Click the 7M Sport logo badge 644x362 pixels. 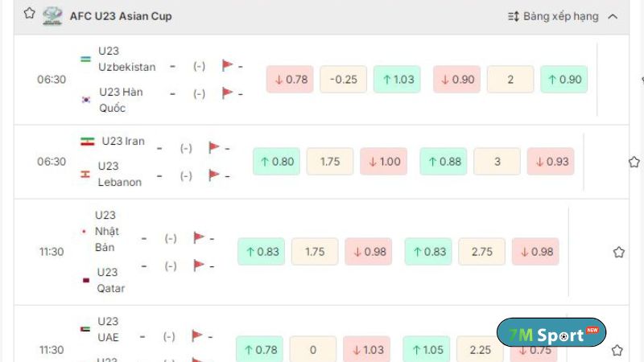[551, 333]
